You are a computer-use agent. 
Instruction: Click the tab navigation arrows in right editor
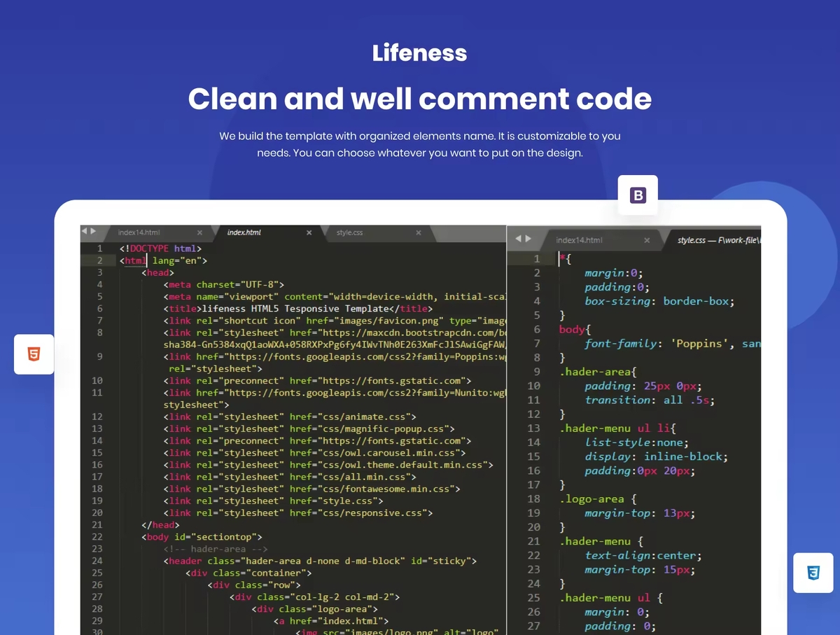click(x=524, y=239)
